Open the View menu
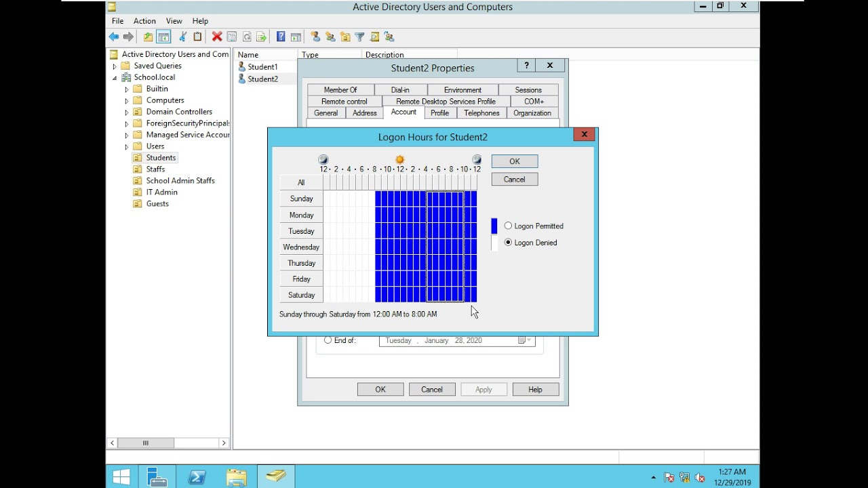Screen dimensions: 868x488 point(174,21)
